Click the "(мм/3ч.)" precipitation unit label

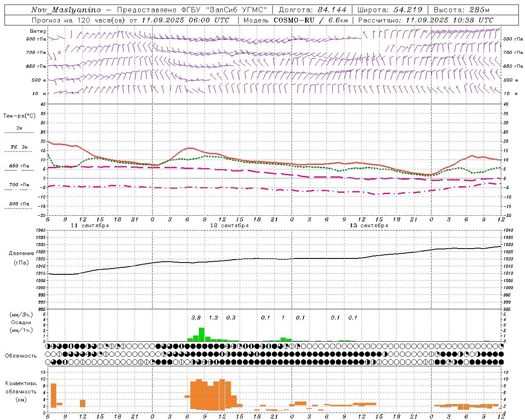[21, 315]
